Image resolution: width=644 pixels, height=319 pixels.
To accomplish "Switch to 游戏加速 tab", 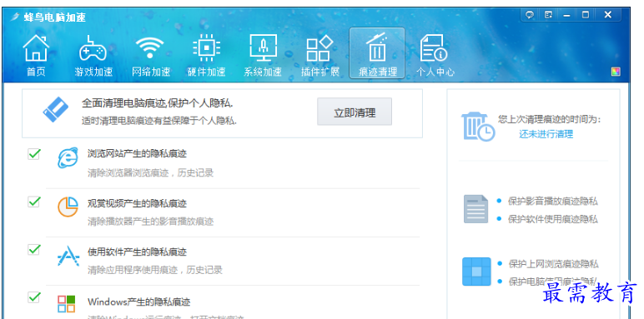I will (x=93, y=56).
